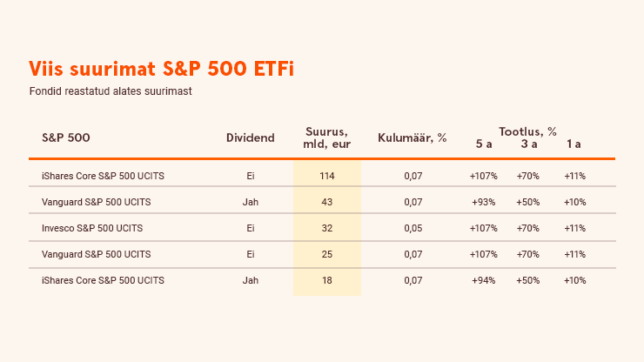Viewport: 644px width, 362px height.
Task: Select the "Dividend" column header
Action: coord(250,137)
